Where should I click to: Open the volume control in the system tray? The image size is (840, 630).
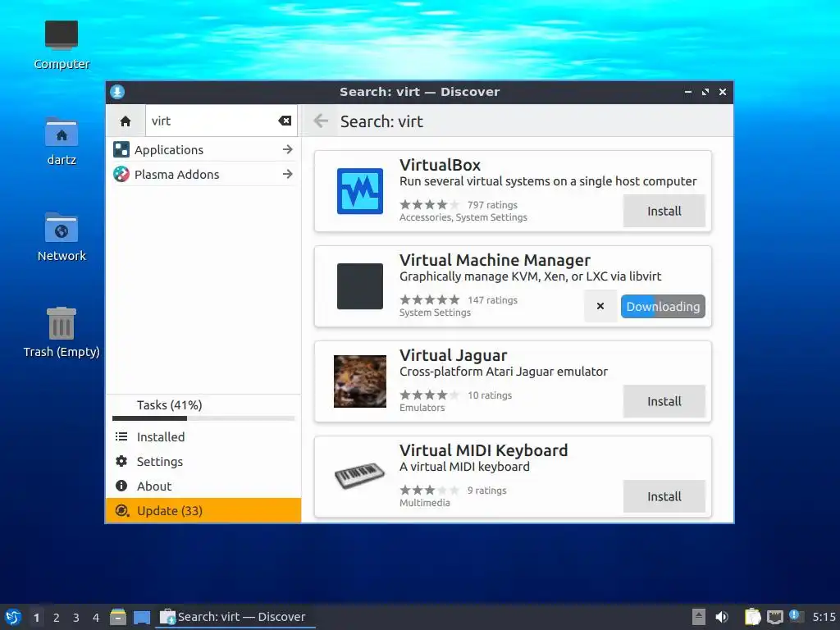click(722, 617)
